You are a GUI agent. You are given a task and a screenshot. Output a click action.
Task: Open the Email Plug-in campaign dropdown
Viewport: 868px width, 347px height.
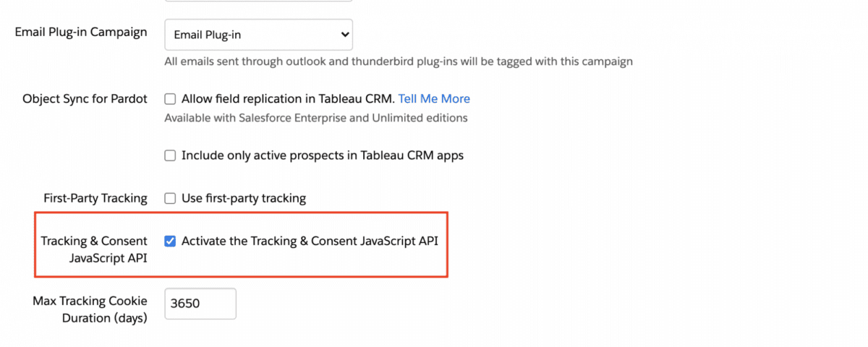point(259,35)
